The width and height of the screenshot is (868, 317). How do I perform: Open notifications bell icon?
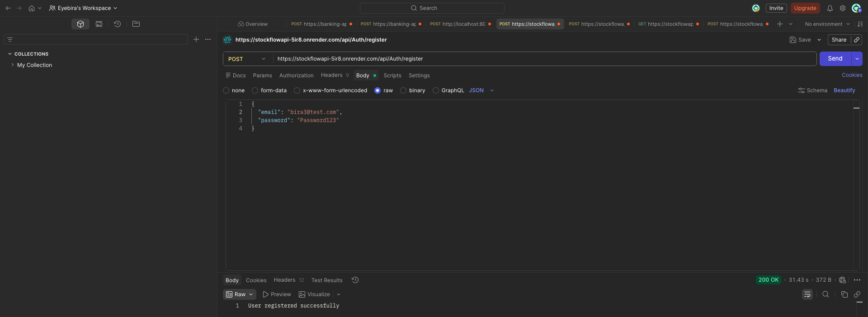click(830, 8)
